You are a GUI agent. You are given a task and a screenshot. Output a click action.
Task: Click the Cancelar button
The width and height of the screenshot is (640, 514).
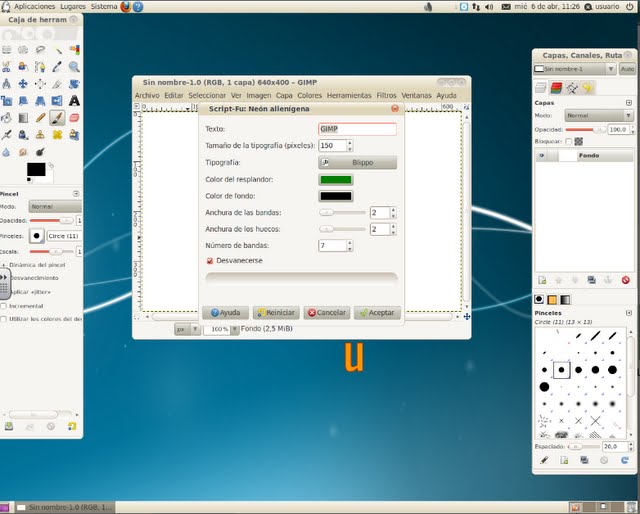(x=327, y=313)
